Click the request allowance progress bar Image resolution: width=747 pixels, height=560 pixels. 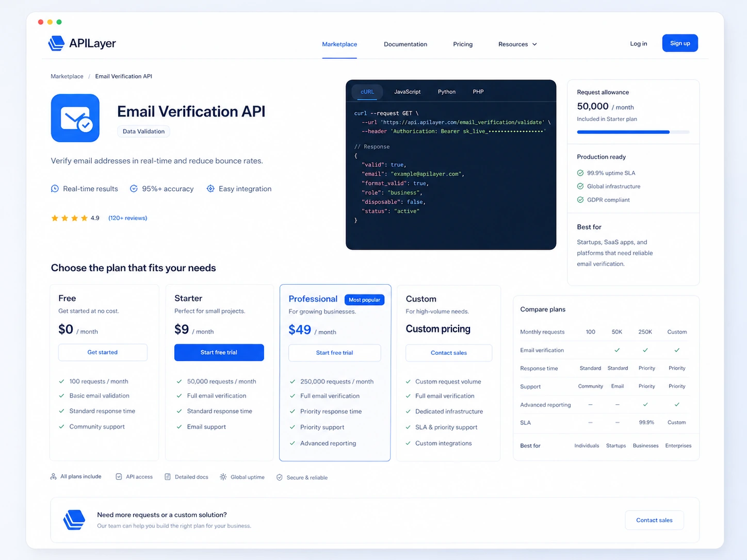point(633,132)
